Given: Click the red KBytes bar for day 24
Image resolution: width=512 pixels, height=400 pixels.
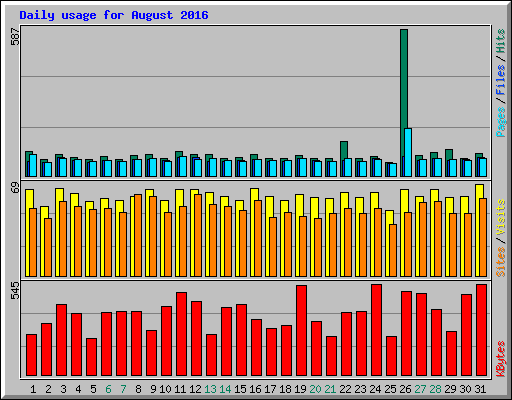Looking at the screenshot, I should [x=376, y=330].
